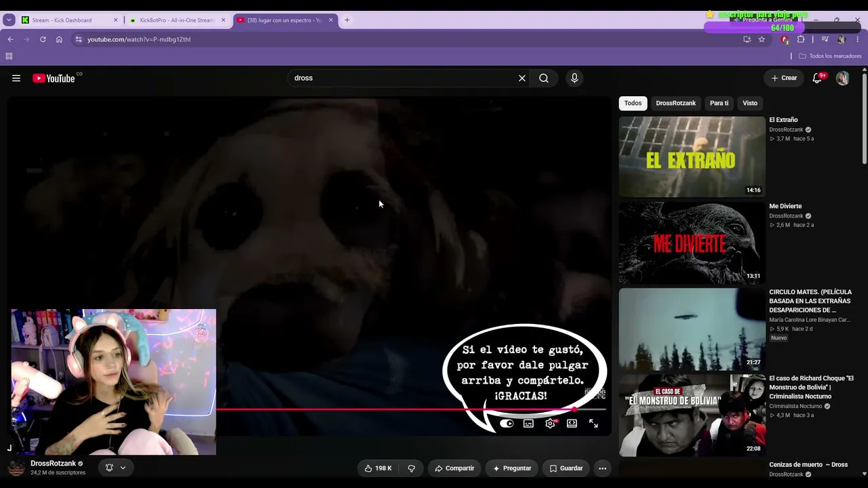Screen dimensions: 868x488
Task: Open a new browser tab
Action: pos(347,20)
